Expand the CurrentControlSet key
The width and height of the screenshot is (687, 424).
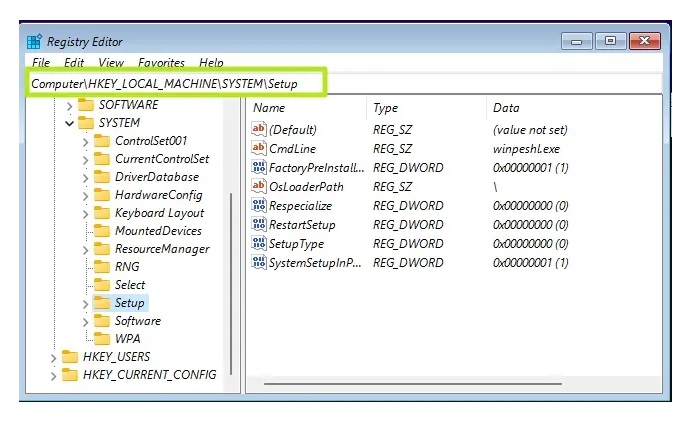tap(85, 160)
